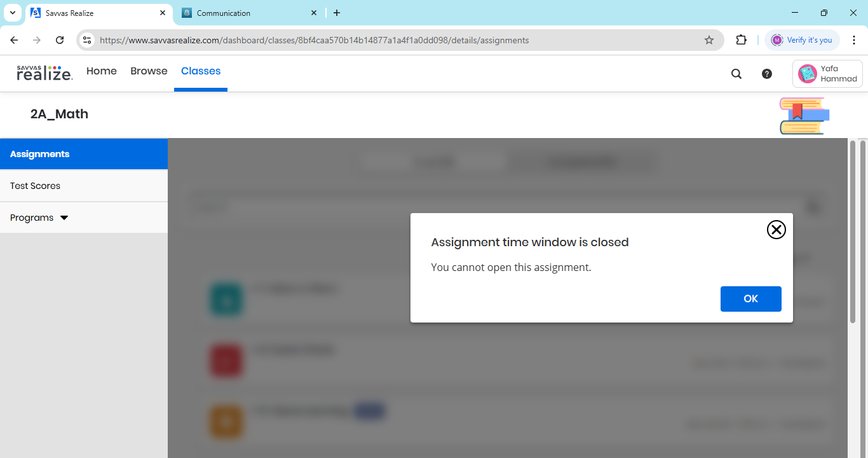This screenshot has width=868, height=458.
Task: Open a new browser tab with plus
Action: point(337,13)
